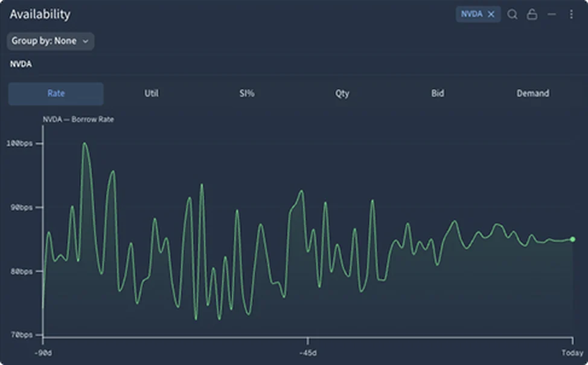
Task: Show the Bid tab
Action: coord(438,94)
